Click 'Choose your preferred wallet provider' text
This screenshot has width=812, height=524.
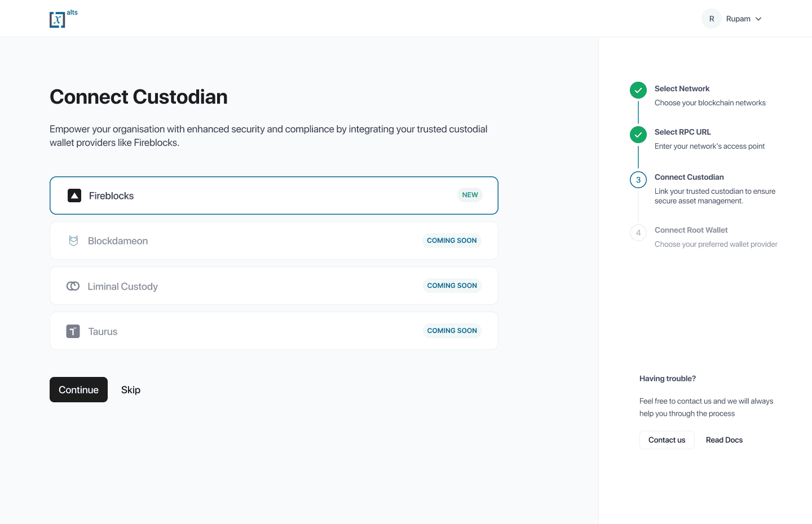716,245
